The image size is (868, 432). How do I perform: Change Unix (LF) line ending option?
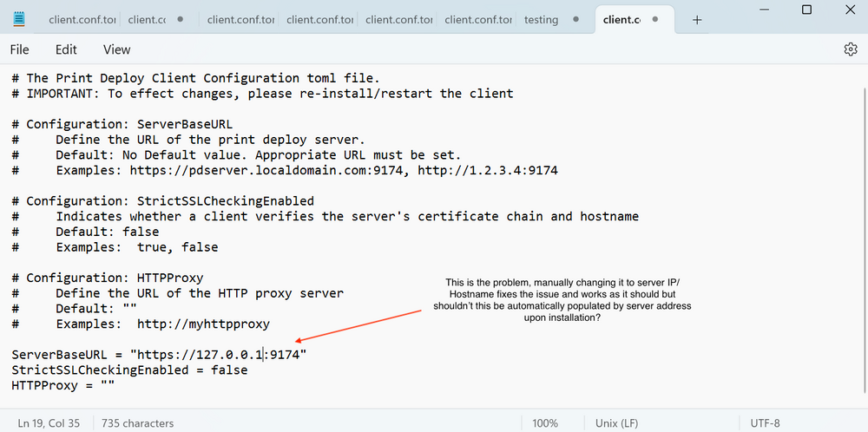tap(616, 423)
